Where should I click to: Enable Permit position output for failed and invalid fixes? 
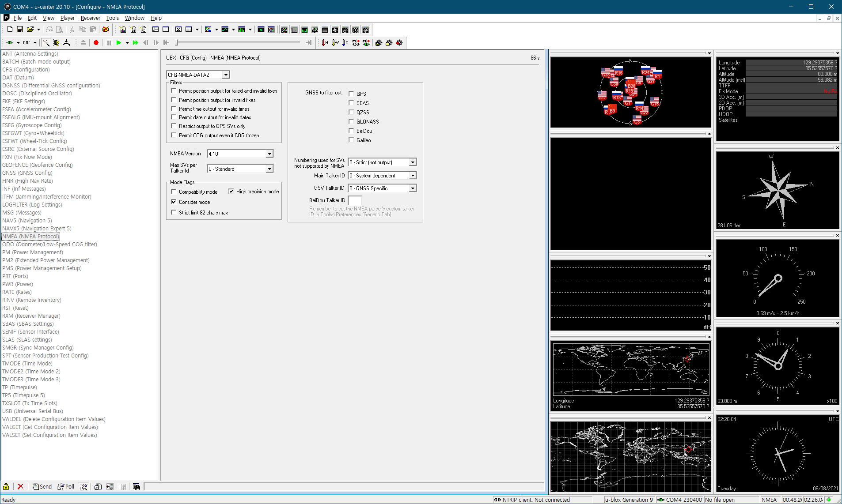[x=174, y=90]
